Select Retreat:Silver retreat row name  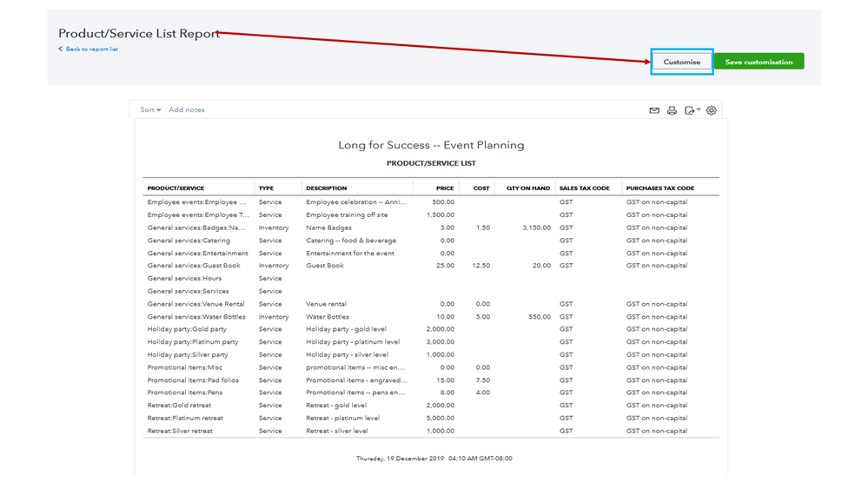[180, 431]
